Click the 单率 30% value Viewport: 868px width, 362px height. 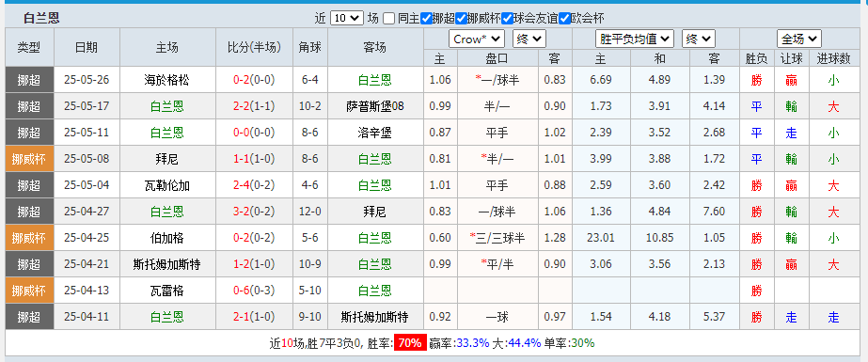coord(582,343)
